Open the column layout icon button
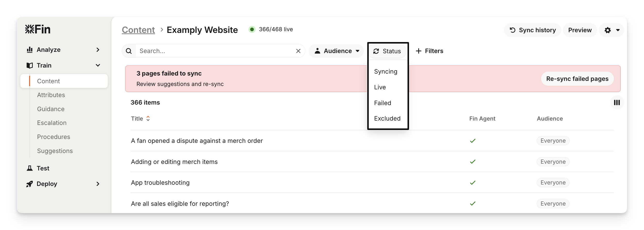 coord(617,102)
